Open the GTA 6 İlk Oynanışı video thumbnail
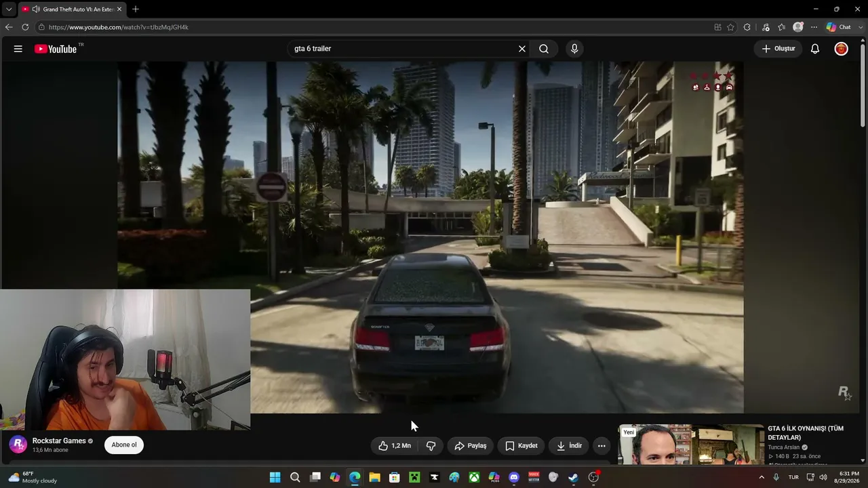The image size is (868, 488). (x=691, y=445)
